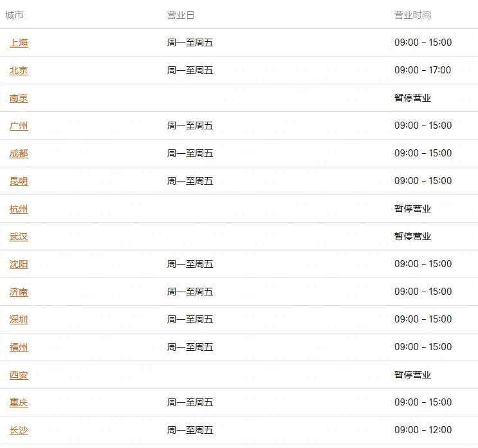Open the 上海 city link
The width and height of the screenshot is (478, 448).
[x=19, y=43]
